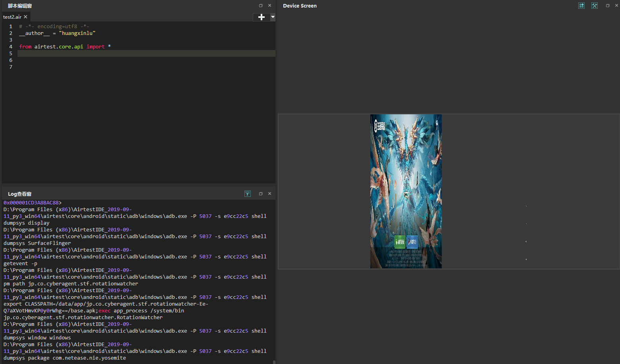Click the 'dumpsys window windows' log line
Viewport: 620px width, 364px height.
37,338
